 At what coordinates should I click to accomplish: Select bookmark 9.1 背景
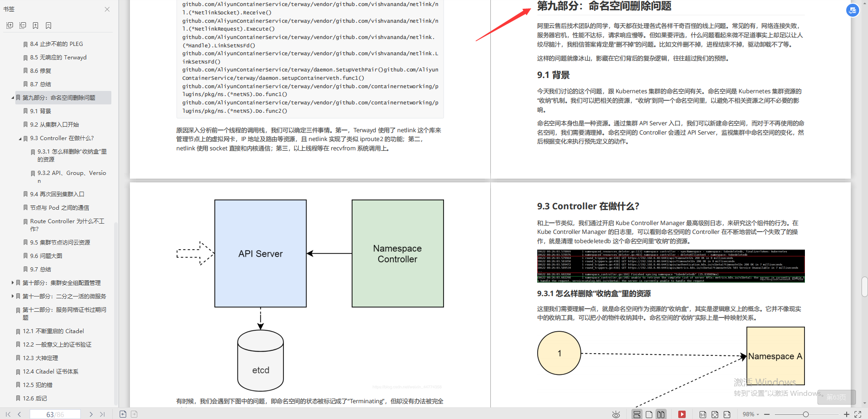click(x=40, y=111)
